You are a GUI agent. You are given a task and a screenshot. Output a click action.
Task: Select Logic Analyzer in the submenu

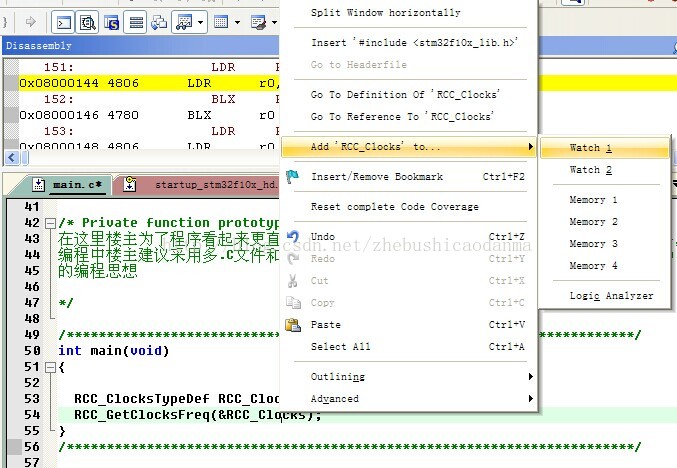(611, 296)
